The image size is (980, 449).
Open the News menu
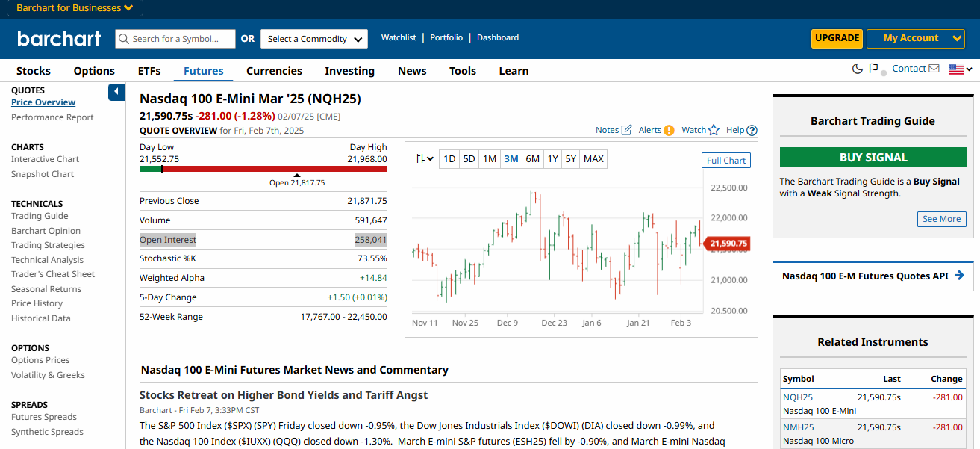(412, 71)
